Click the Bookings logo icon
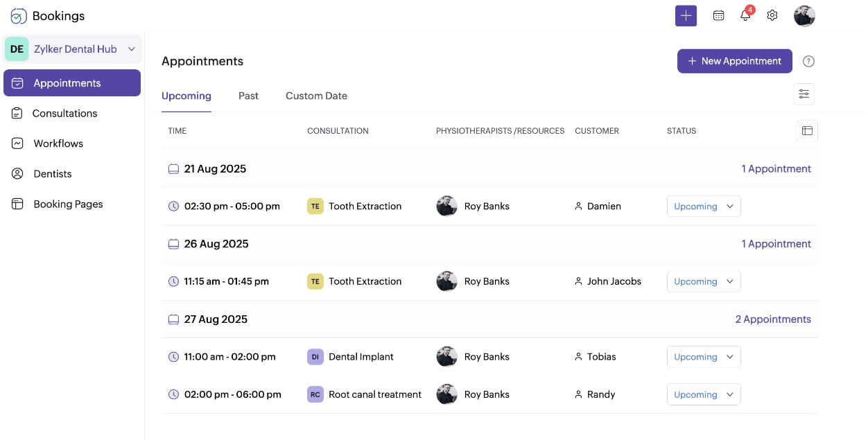 pos(19,16)
